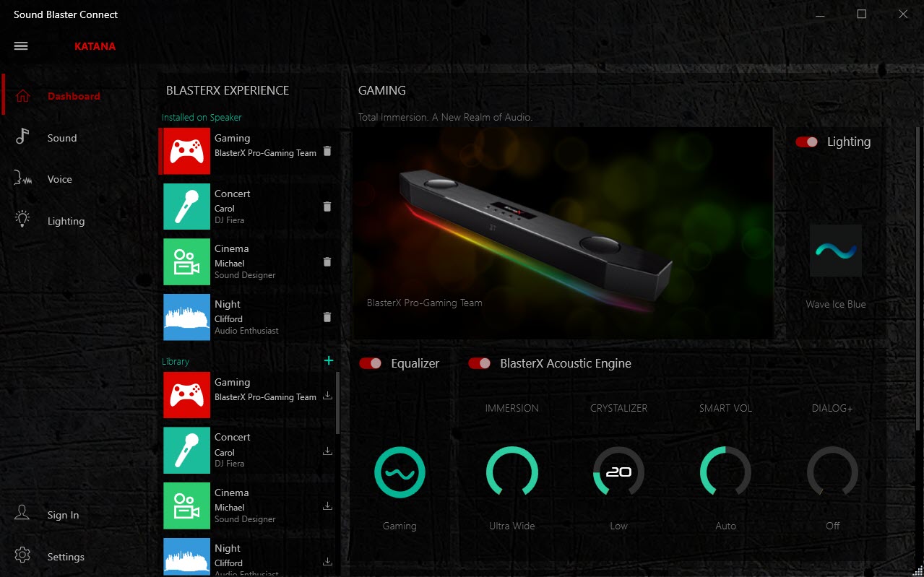Add a new profile with plus icon
924x577 pixels.
329,360
